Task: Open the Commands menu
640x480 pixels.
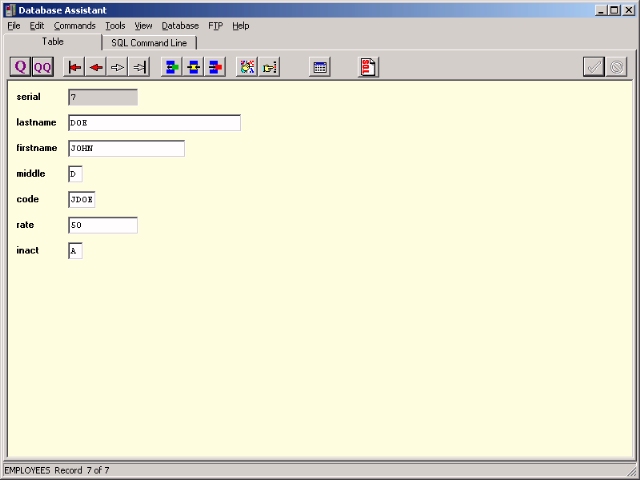Action: click(x=75, y=25)
